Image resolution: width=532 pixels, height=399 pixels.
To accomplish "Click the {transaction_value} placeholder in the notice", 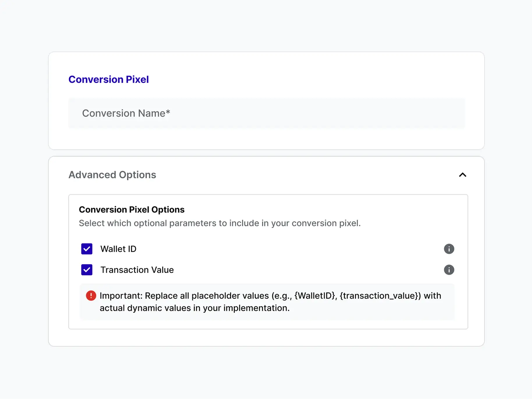I will click(380, 296).
